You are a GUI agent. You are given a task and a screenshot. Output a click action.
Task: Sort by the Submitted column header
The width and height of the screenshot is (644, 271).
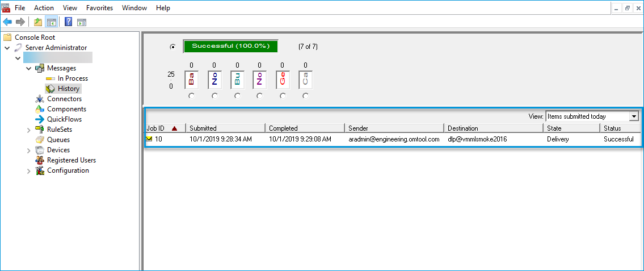[x=225, y=128]
